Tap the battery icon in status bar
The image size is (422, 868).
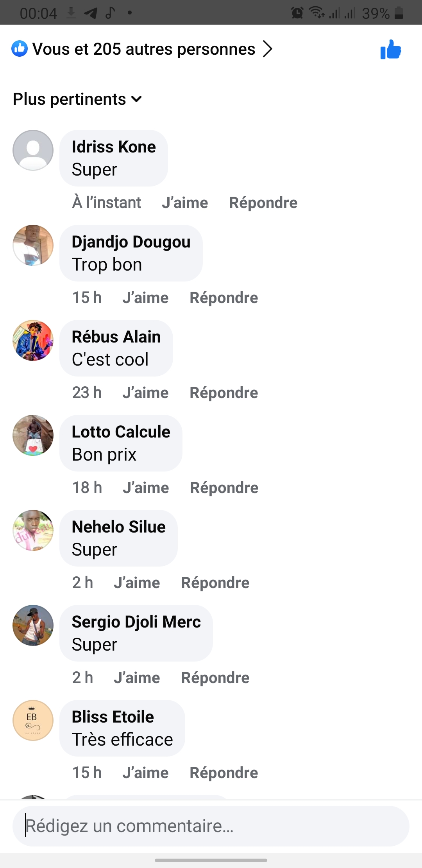coord(399,13)
